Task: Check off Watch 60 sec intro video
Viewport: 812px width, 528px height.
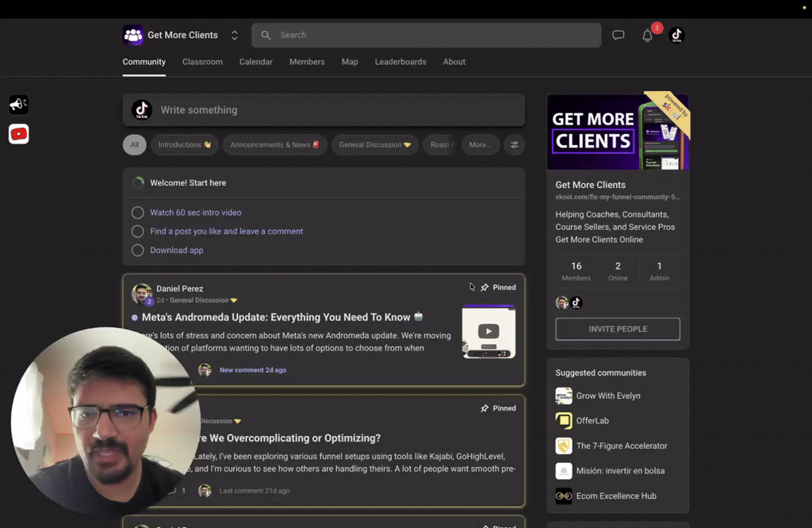Action: (138, 212)
